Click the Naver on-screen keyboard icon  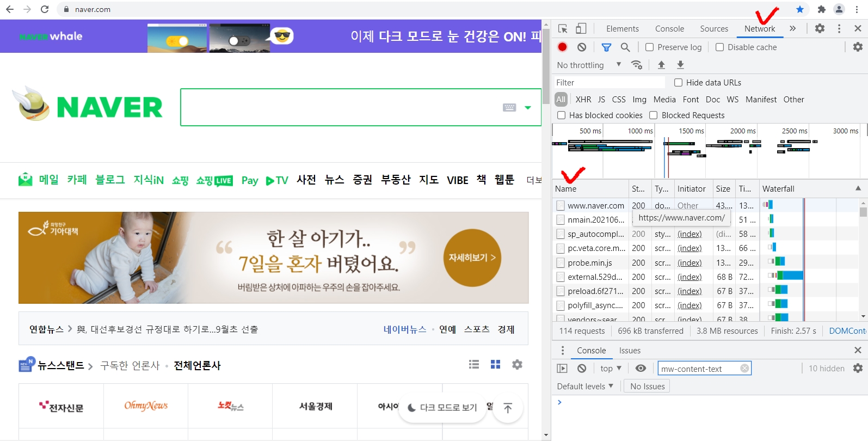click(x=509, y=108)
